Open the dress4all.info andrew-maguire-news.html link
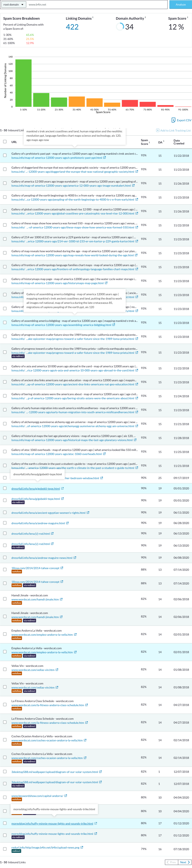192x868 pixels. point(42,558)
